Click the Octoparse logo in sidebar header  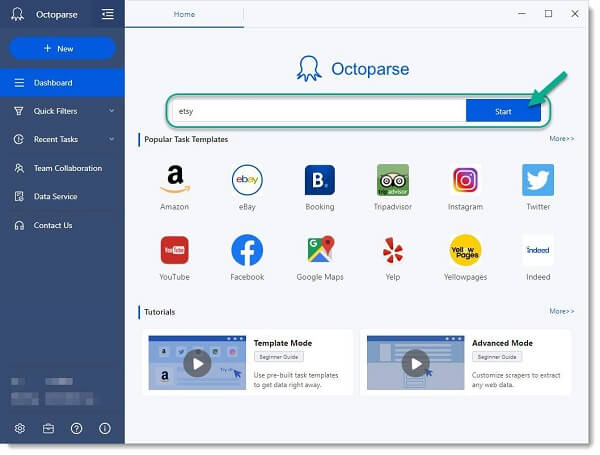[17, 14]
